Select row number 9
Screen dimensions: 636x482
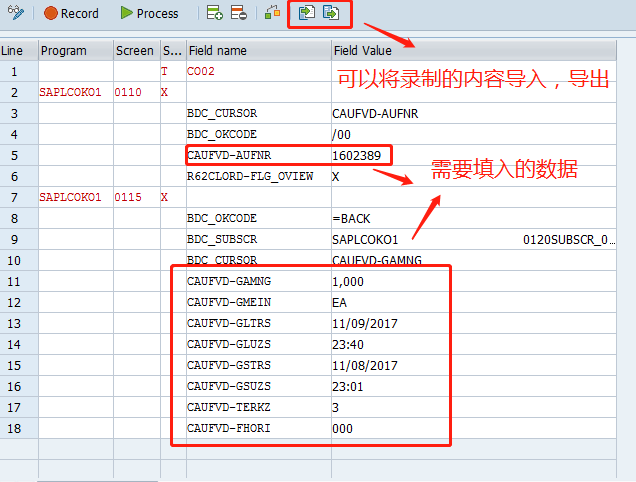point(14,240)
